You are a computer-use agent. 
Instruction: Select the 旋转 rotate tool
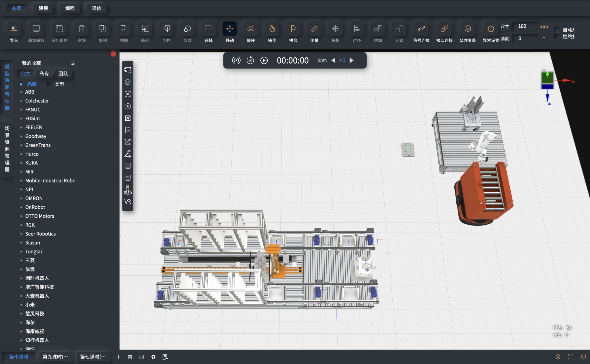tap(251, 29)
